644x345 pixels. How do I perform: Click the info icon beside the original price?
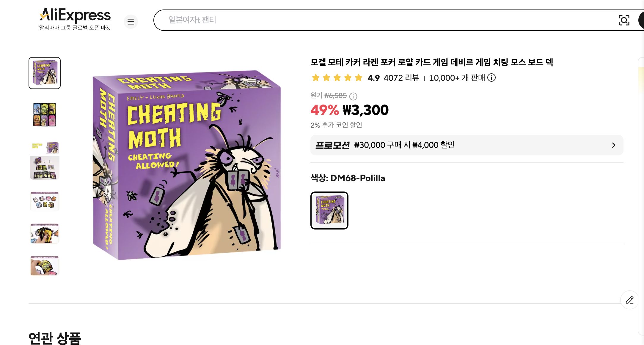(x=353, y=96)
